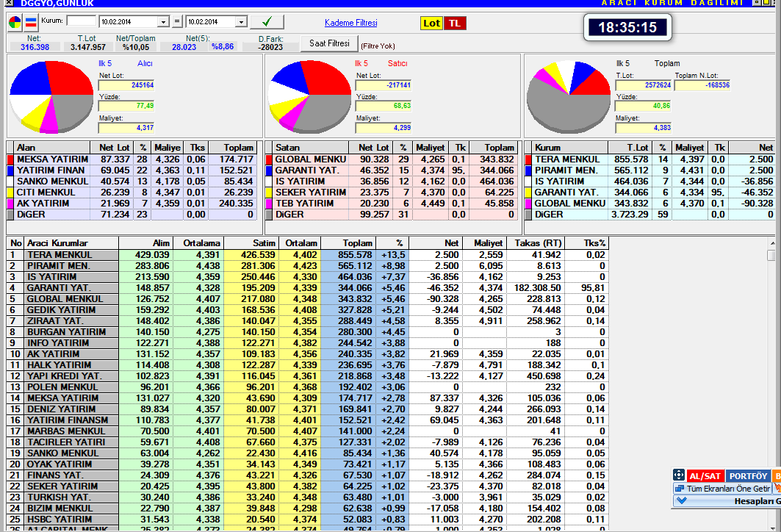Apply the date filter with green checkmark
781x532 pixels.
pyautogui.click(x=267, y=22)
